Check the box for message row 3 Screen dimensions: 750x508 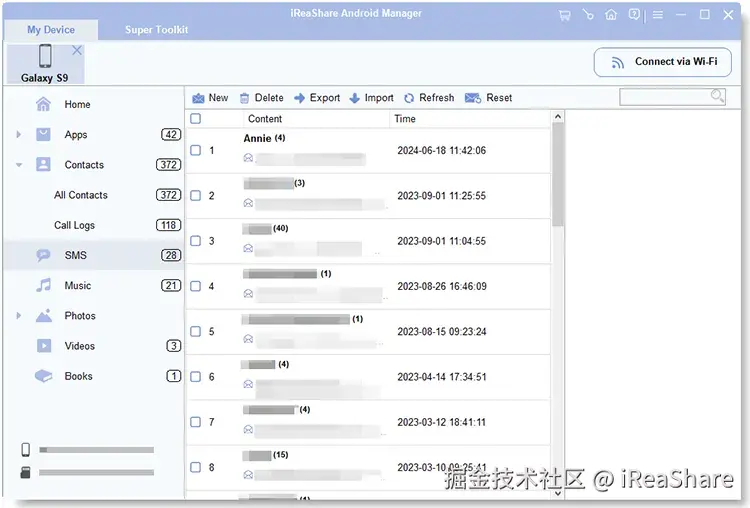tap(196, 241)
